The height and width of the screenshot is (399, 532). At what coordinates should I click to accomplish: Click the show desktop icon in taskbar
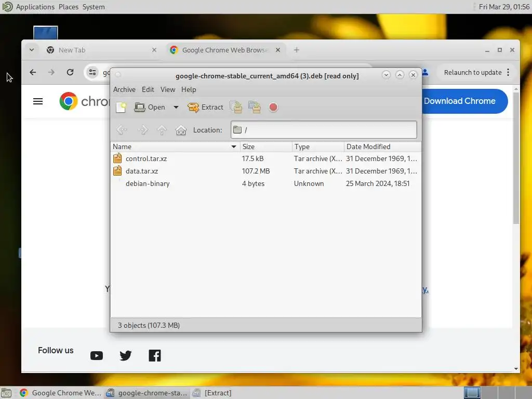[x=6, y=393]
